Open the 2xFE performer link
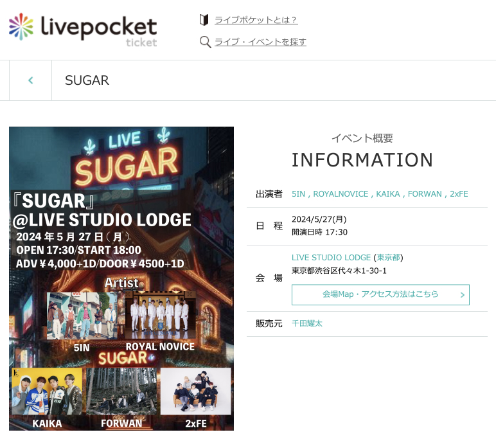Image resolution: width=496 pixels, height=448 pixels. click(459, 193)
